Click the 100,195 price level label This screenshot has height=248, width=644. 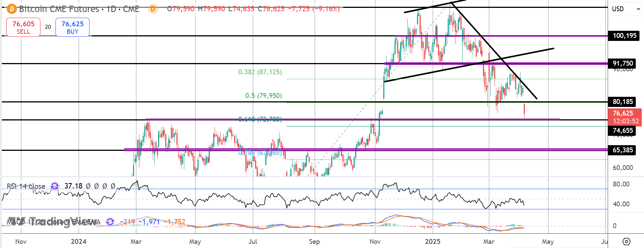coord(624,36)
